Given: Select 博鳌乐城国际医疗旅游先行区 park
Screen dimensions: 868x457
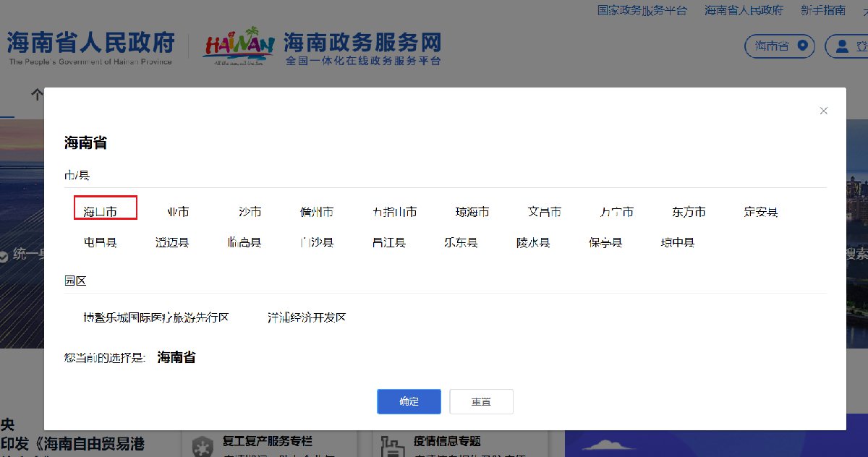Looking at the screenshot, I should click(156, 317).
